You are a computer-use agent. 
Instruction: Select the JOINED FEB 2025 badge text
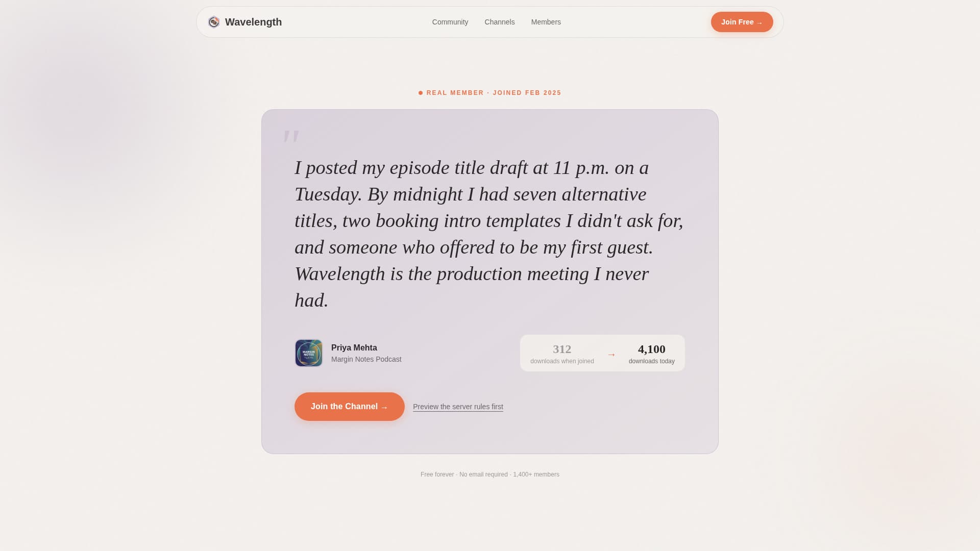527,93
